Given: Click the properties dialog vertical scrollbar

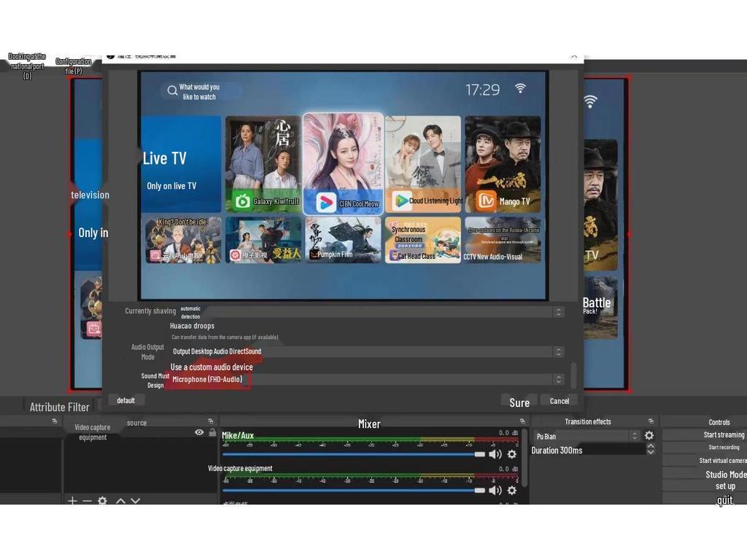Looking at the screenshot, I should point(573,376).
